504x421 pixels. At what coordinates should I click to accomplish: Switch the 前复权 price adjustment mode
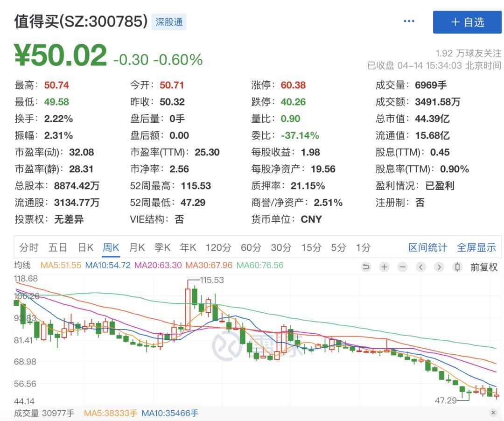pos(484,267)
